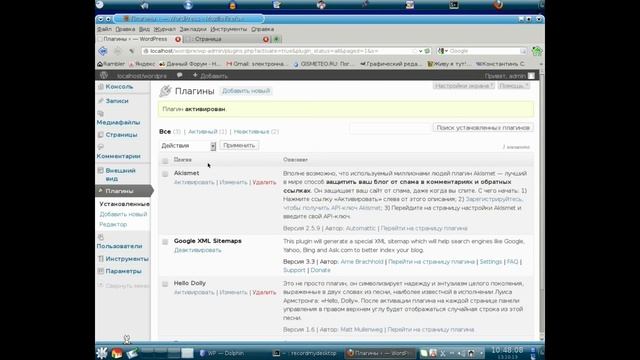Image resolution: width=640 pixels, height=360 pixels.
Task: Click the browser forward arrow button
Action: coord(118,51)
